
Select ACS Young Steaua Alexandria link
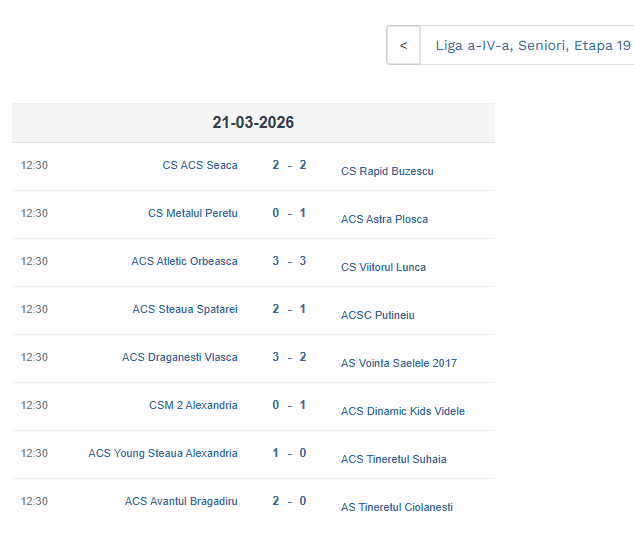pyautogui.click(x=163, y=453)
